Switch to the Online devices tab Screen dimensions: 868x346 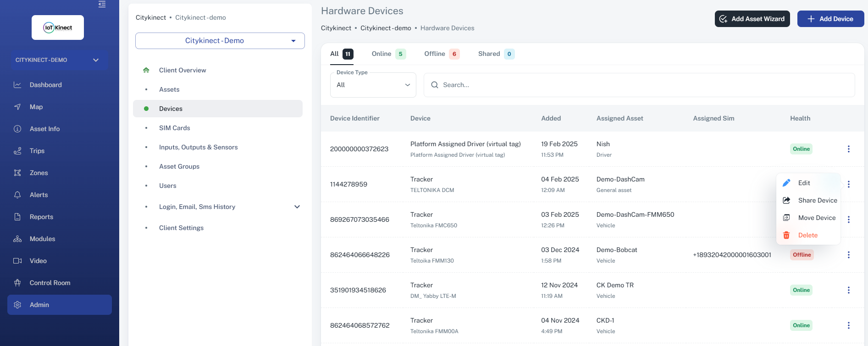[388, 54]
